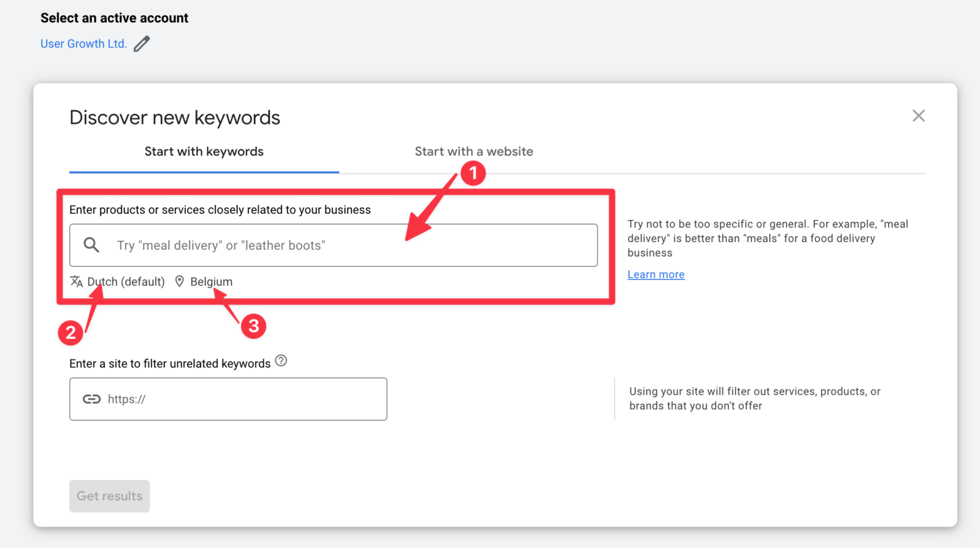The width and height of the screenshot is (980, 548).
Task: Click the chain link icon in URL field
Action: click(x=92, y=398)
